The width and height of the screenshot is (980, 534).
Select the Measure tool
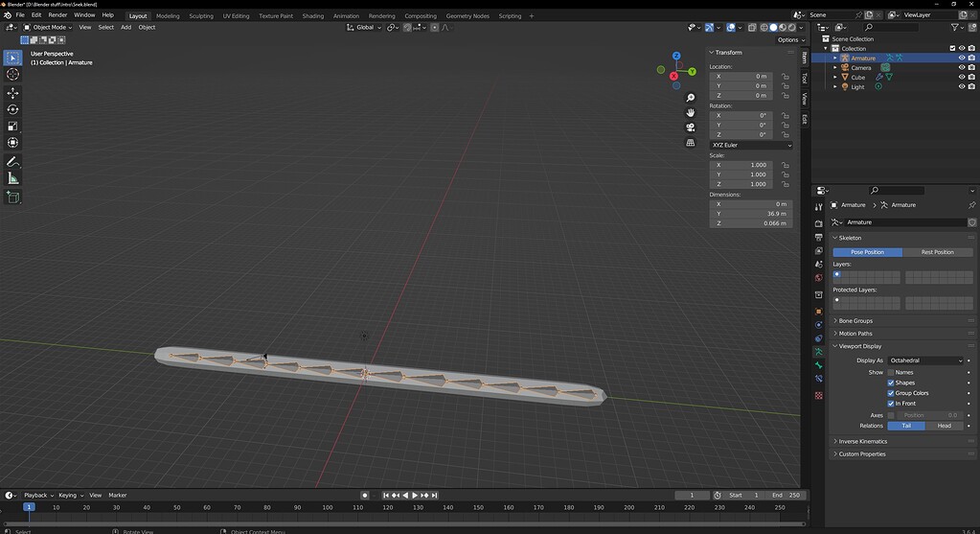tap(12, 179)
